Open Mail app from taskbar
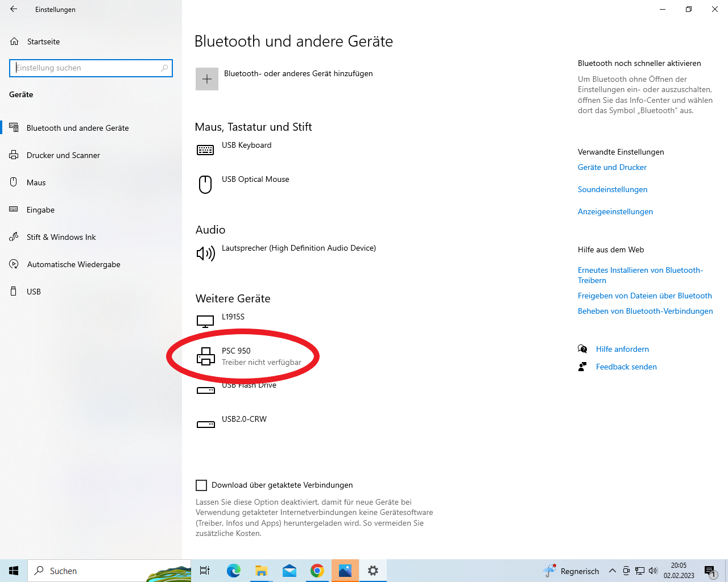 289,571
